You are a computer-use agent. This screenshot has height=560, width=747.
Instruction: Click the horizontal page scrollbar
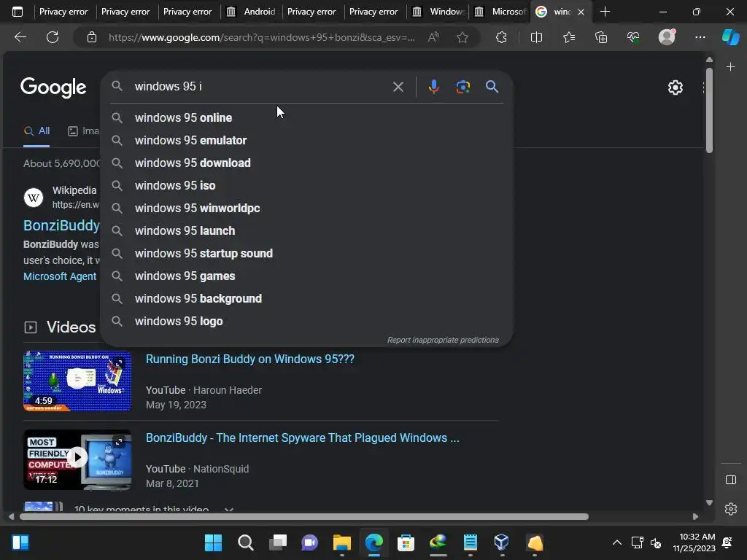point(304,517)
